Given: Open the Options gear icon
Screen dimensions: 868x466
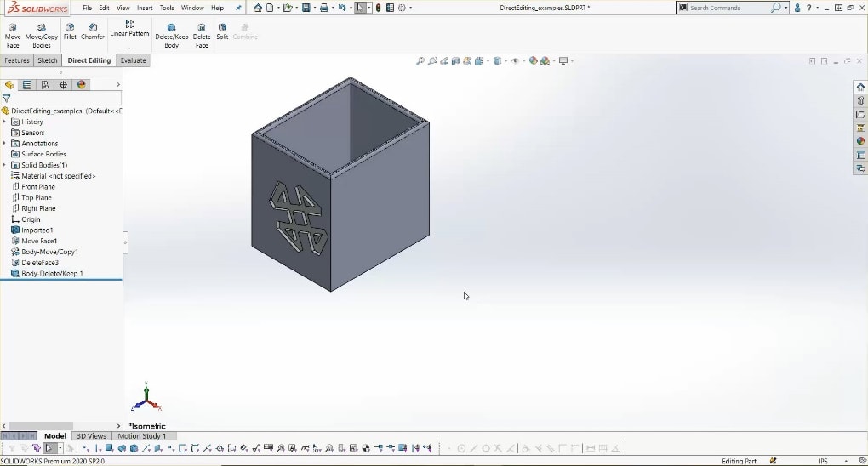Looking at the screenshot, I should click(402, 8).
